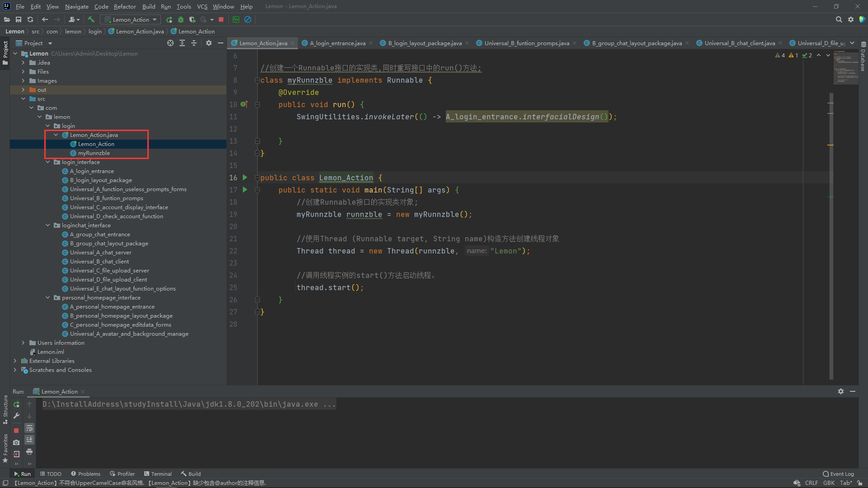Select the 'Universal_B_chat_client.java' tab
The image size is (868, 488).
[739, 42]
